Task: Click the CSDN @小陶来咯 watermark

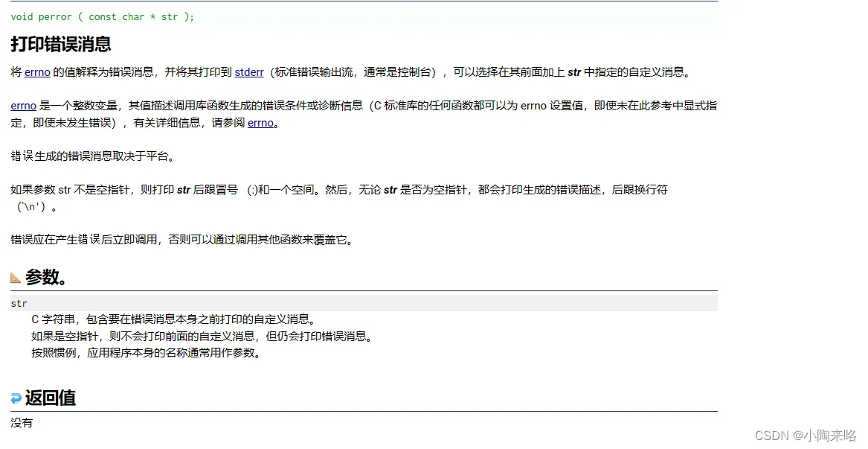Action: (x=808, y=436)
